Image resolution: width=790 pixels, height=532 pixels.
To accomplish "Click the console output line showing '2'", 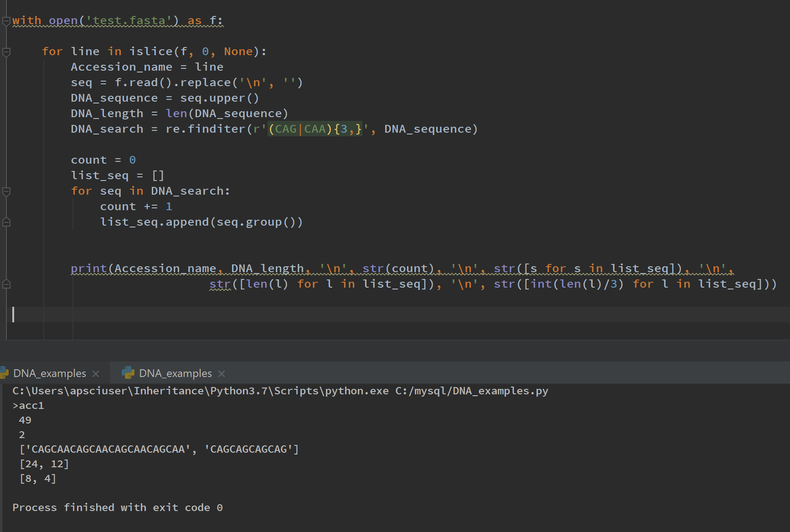I will coord(22,435).
